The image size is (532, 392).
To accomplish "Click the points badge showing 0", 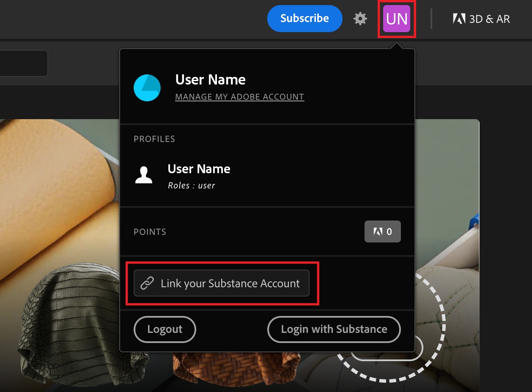I will (383, 231).
